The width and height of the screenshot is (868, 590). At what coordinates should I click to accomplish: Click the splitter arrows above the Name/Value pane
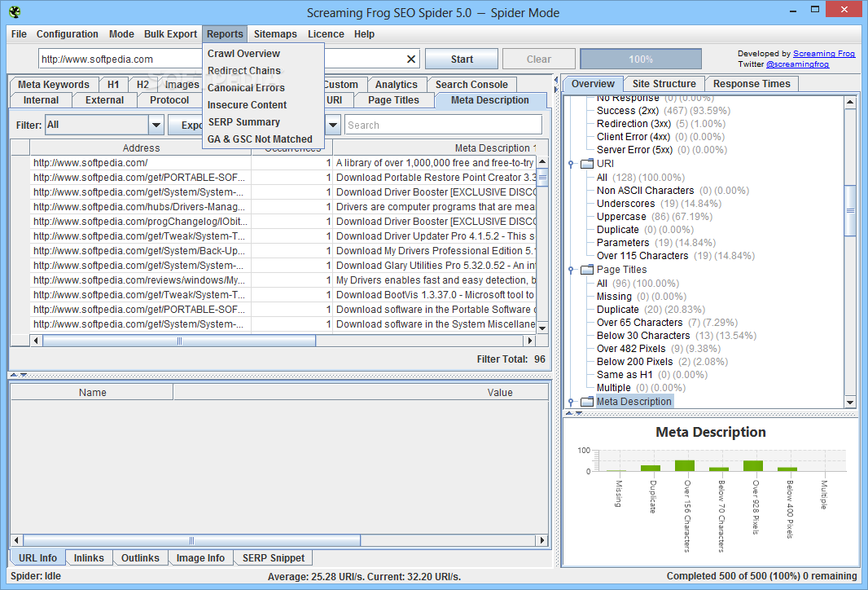pyautogui.click(x=19, y=375)
